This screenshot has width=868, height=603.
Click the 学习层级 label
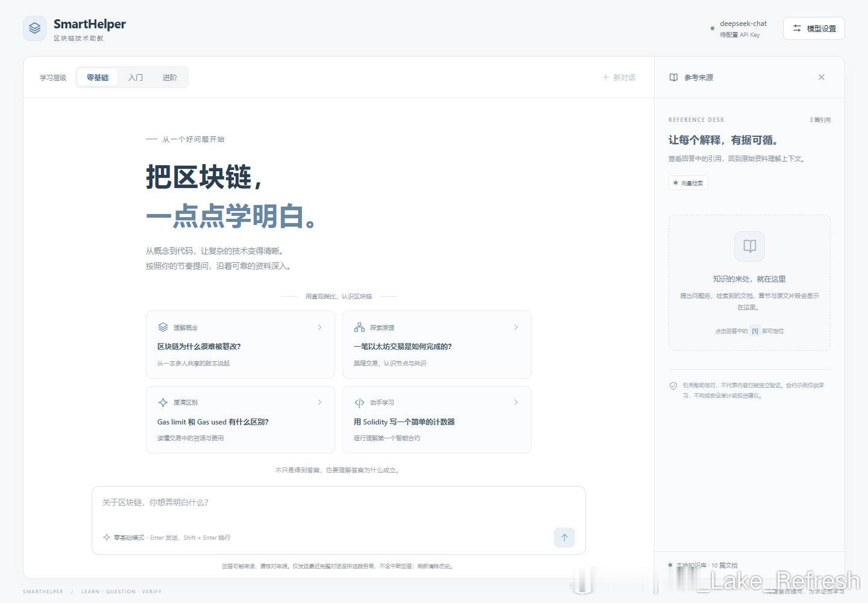(x=53, y=78)
